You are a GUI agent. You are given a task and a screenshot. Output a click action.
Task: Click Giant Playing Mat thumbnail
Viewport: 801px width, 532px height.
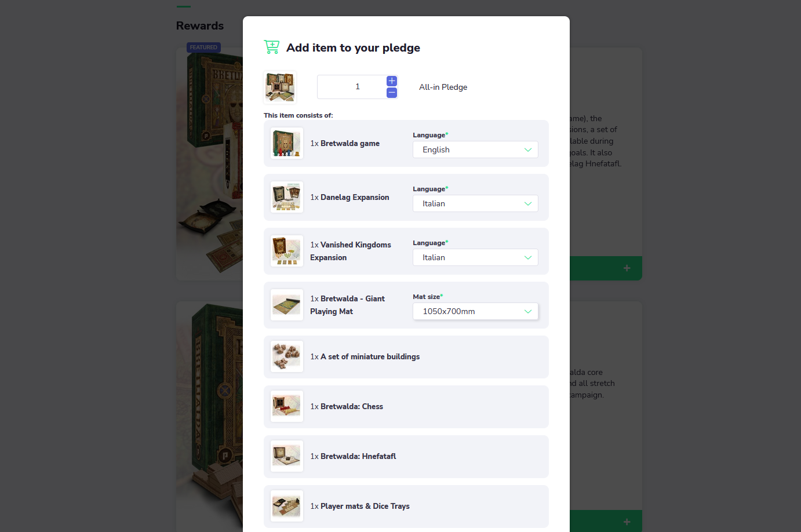coord(287,305)
